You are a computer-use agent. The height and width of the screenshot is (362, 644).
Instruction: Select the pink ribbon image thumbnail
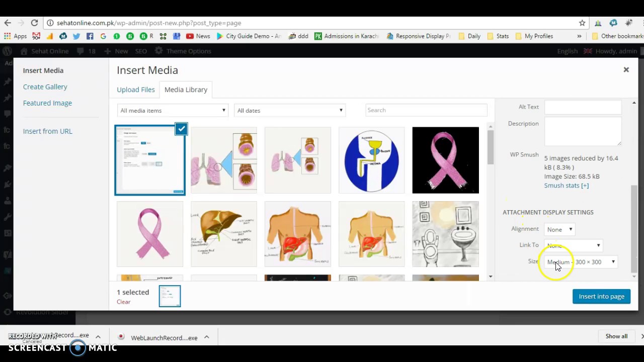(445, 160)
